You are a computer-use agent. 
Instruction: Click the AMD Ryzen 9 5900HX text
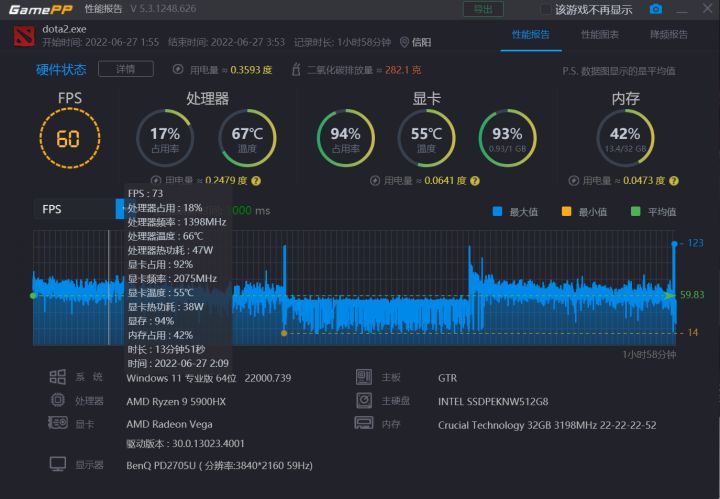point(176,402)
